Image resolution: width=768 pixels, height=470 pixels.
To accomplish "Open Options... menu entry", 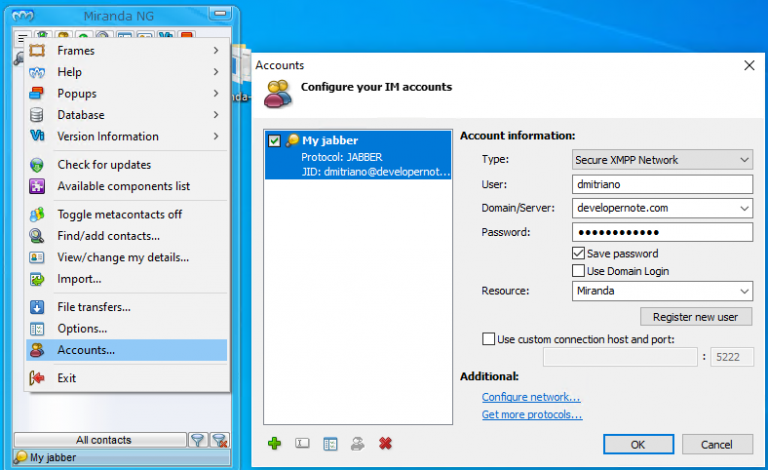I will [x=127, y=329].
